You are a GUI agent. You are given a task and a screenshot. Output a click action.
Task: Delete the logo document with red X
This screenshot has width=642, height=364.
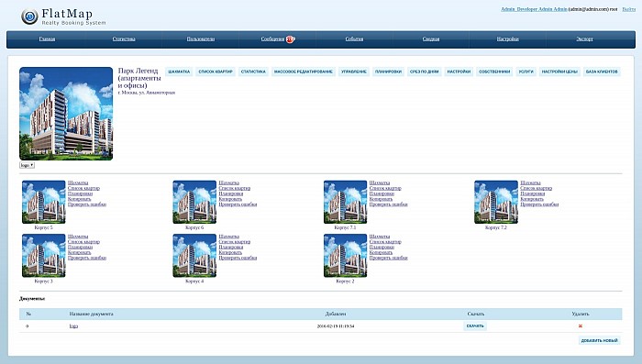tap(581, 325)
